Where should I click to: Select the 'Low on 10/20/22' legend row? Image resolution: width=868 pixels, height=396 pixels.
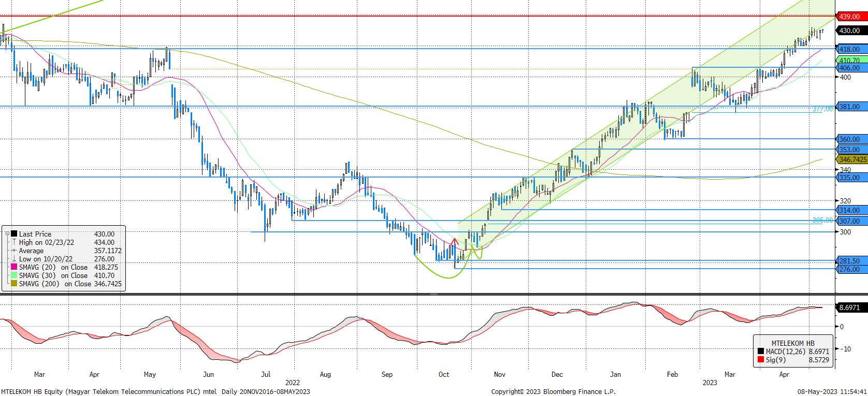(x=66, y=259)
